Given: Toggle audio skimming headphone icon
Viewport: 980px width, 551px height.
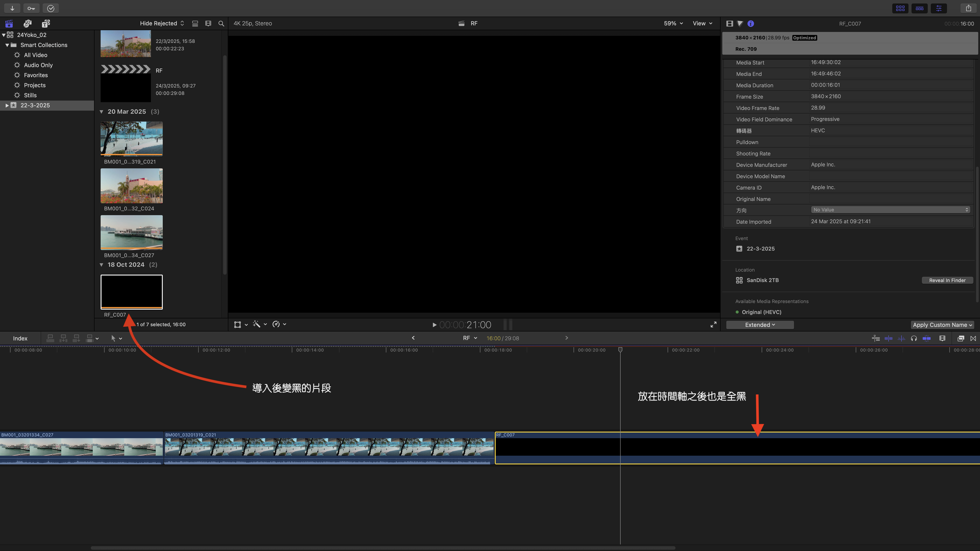Looking at the screenshot, I should point(914,338).
